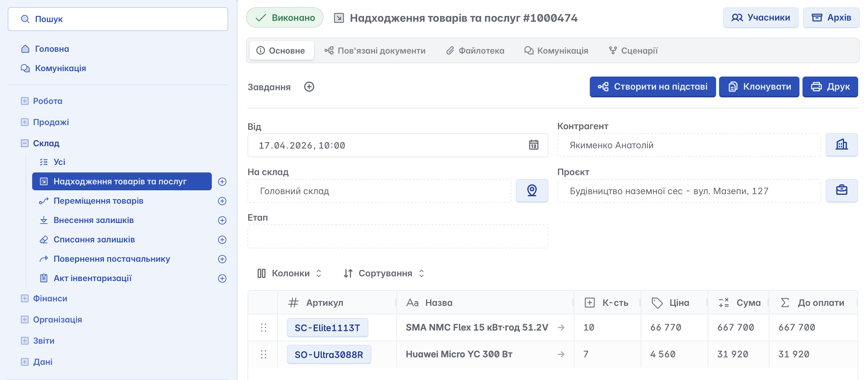Toggle the Виконано status badge

pyautogui.click(x=285, y=18)
